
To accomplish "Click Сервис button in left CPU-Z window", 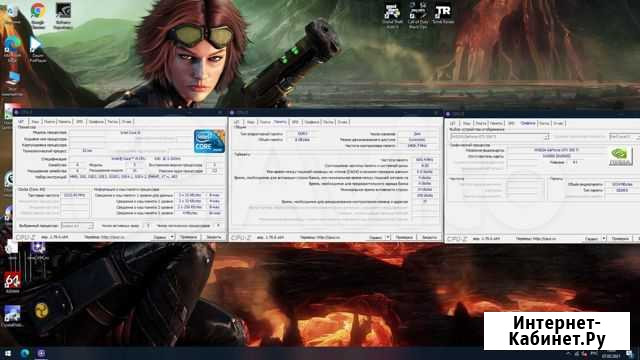I will tap(160, 237).
